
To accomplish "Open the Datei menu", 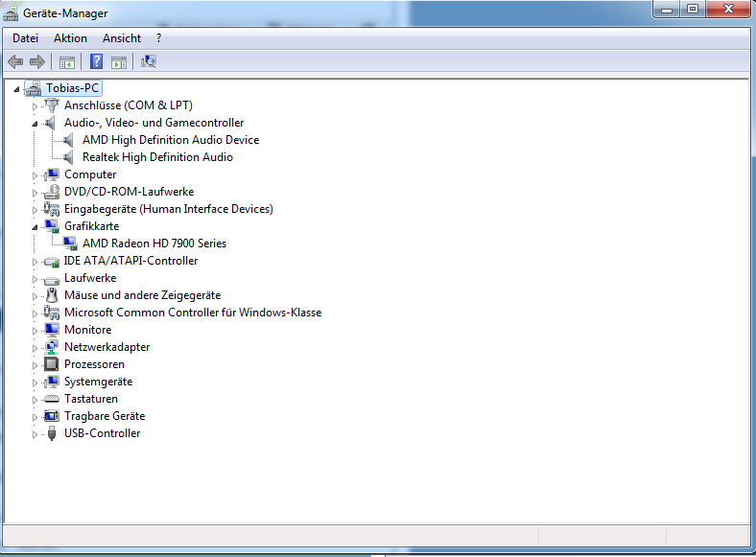I will 26,38.
